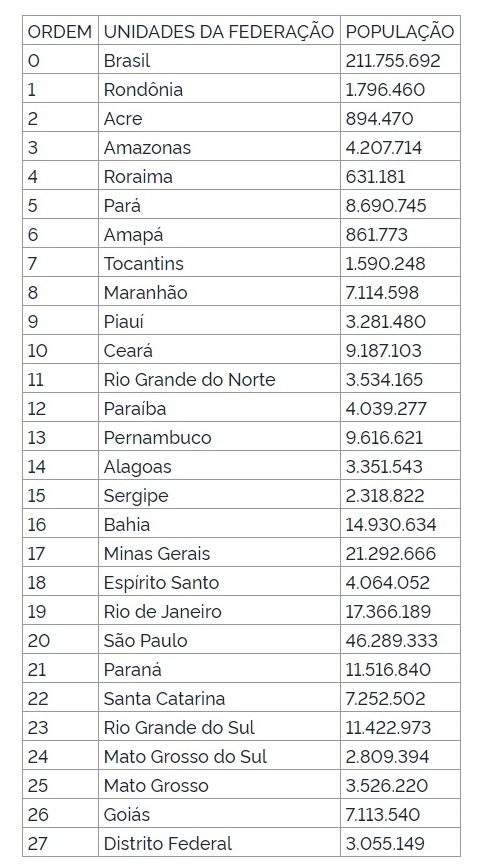Select the São Paulo cell
Image resolution: width=495 pixels, height=867 pixels.
point(219,640)
